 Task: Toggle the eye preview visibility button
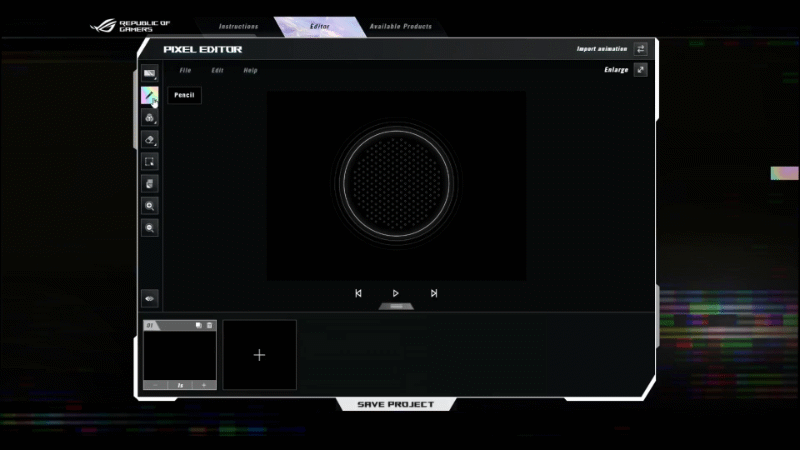pos(149,298)
